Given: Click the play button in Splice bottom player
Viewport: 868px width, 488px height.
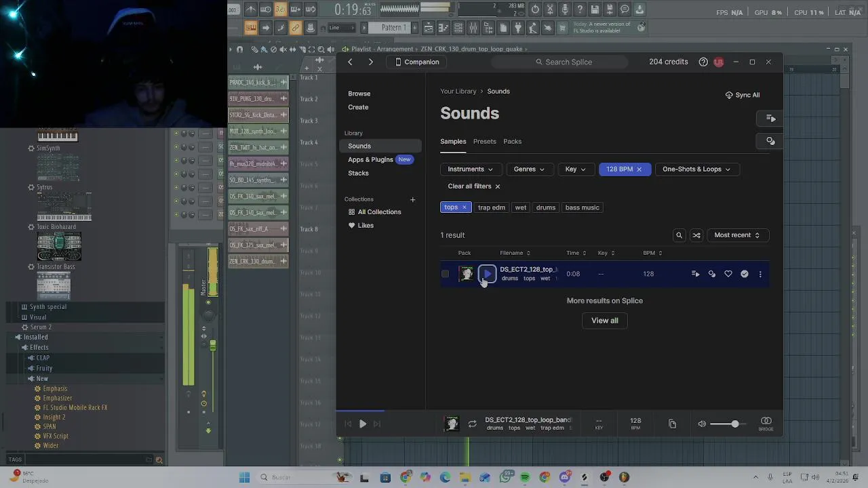Looking at the screenshot, I should (x=363, y=424).
